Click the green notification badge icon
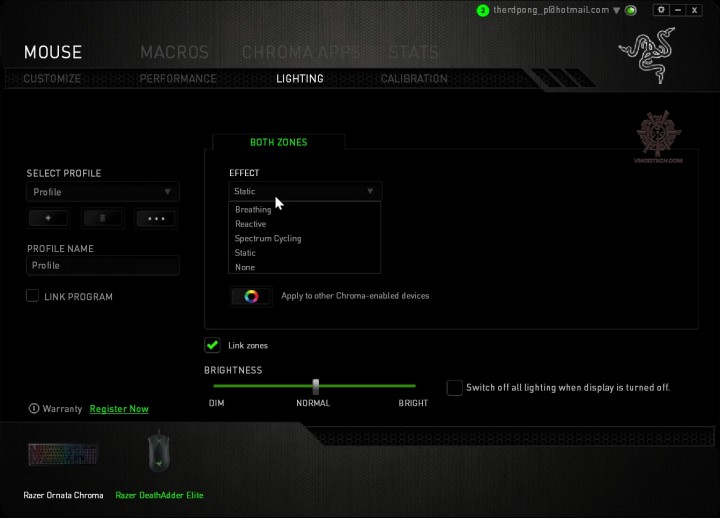 [483, 11]
